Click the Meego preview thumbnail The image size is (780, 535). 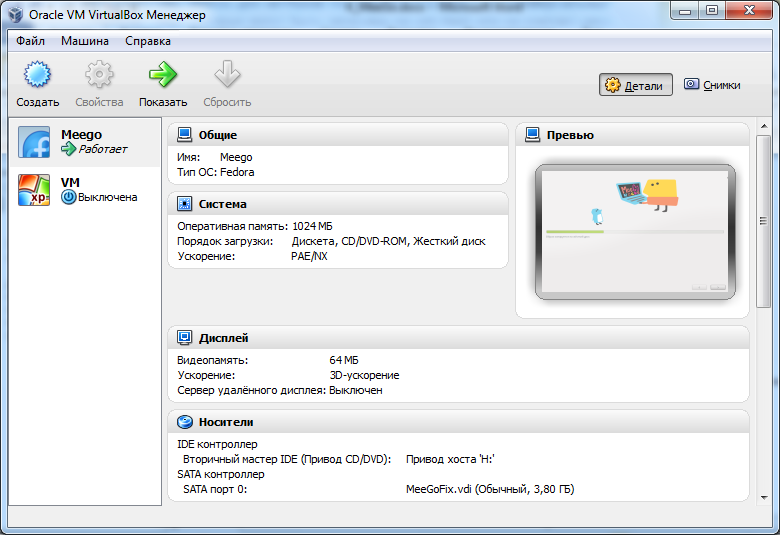click(635, 231)
